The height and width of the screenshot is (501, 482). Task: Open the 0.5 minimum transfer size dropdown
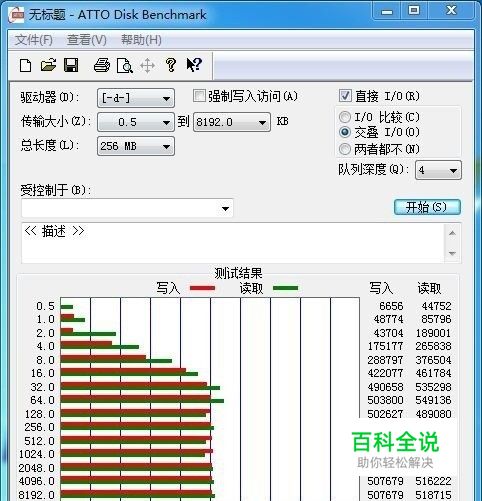click(x=136, y=122)
